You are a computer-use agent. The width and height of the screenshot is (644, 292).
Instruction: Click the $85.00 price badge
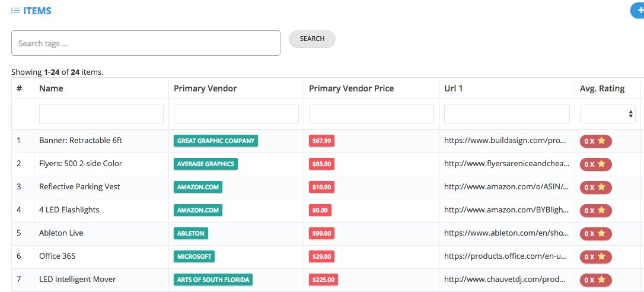(x=321, y=164)
